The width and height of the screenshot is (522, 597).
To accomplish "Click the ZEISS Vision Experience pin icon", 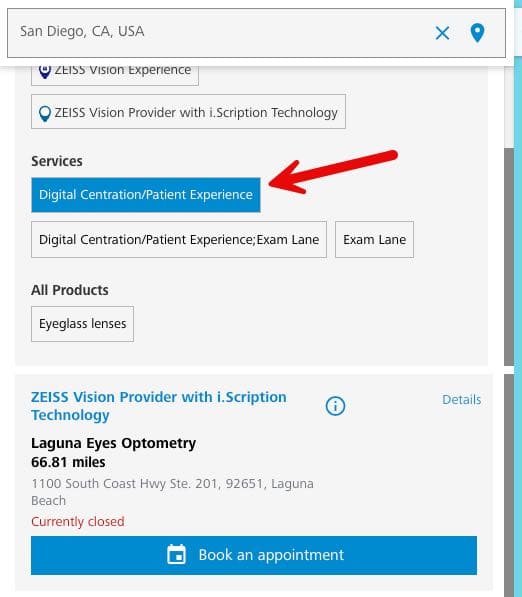I will pyautogui.click(x=45, y=72).
